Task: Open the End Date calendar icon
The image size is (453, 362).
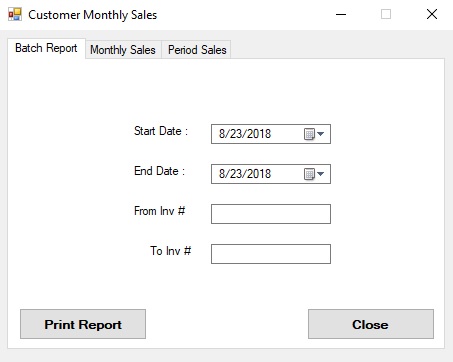Action: pyautogui.click(x=309, y=174)
